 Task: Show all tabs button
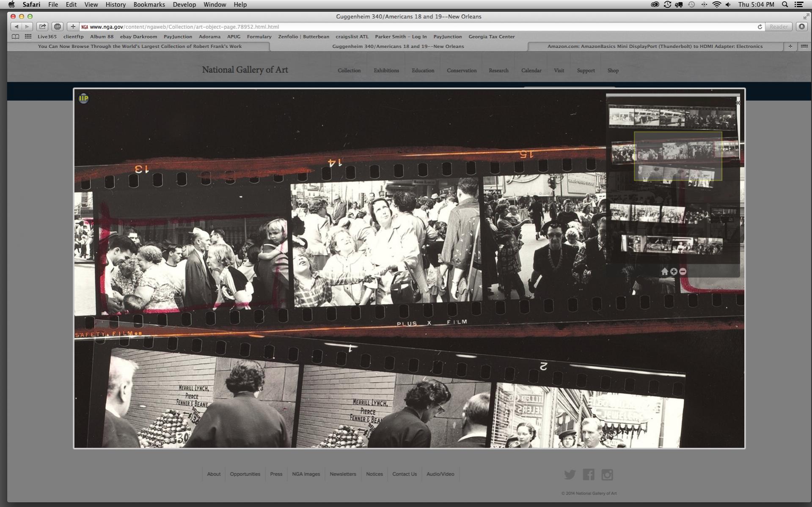point(804,47)
